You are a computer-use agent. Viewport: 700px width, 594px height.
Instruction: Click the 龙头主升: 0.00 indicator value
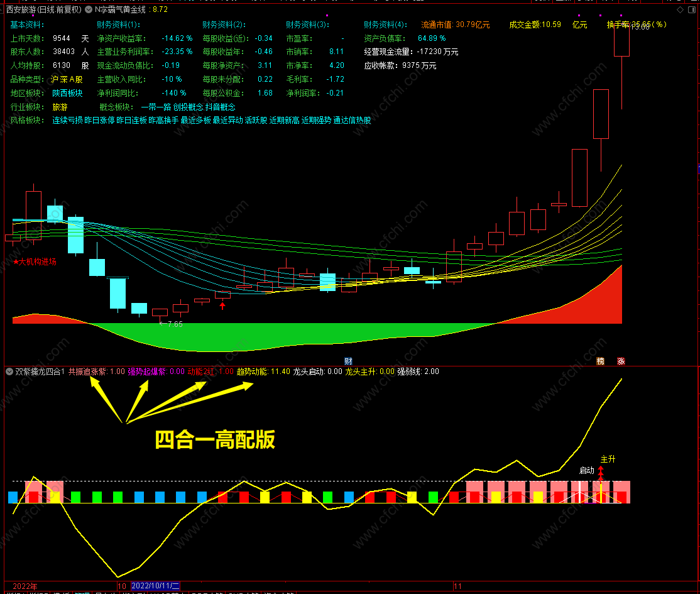pos(369,371)
